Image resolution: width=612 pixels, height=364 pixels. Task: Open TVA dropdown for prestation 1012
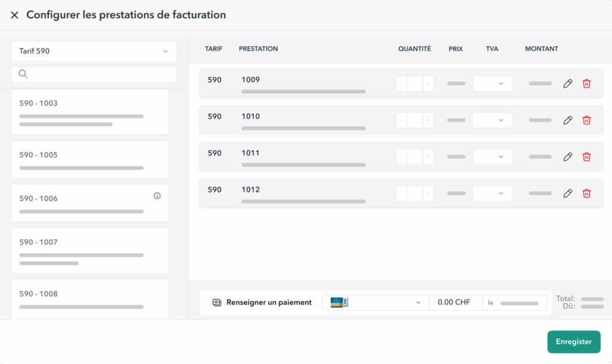(x=492, y=194)
